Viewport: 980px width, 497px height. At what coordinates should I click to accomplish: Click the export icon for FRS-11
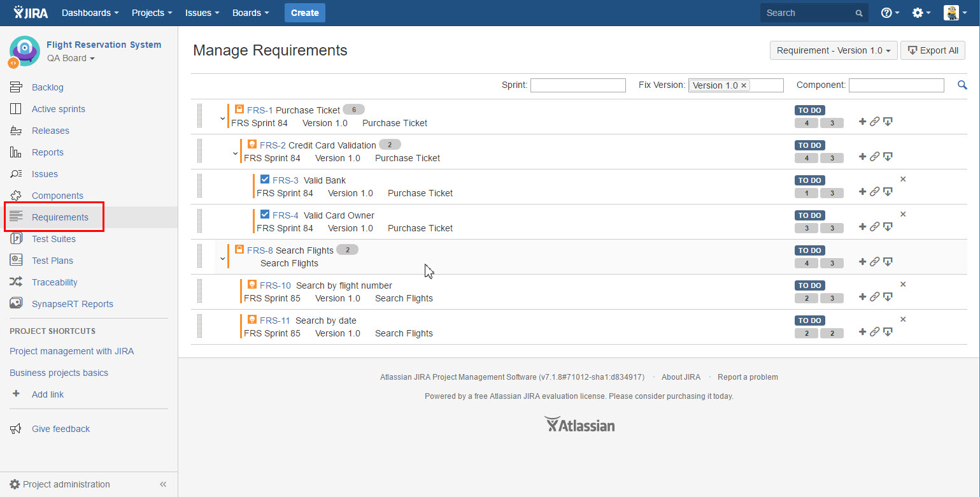[888, 332]
